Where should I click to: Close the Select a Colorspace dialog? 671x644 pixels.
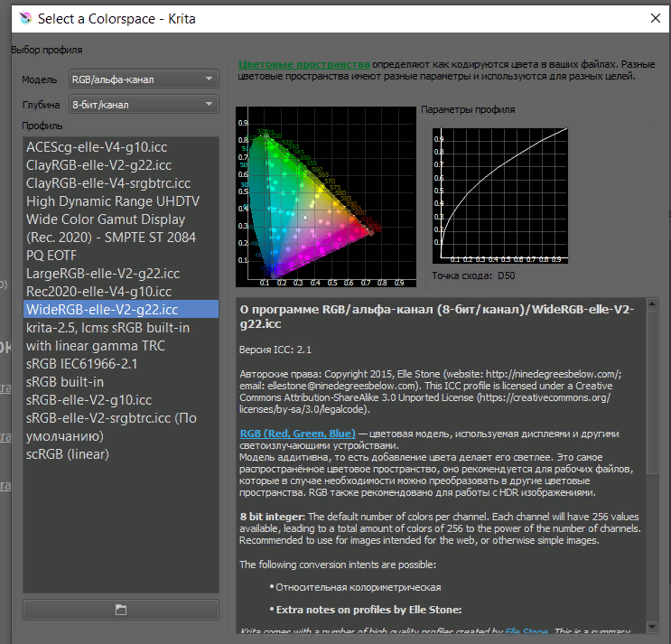pos(655,18)
